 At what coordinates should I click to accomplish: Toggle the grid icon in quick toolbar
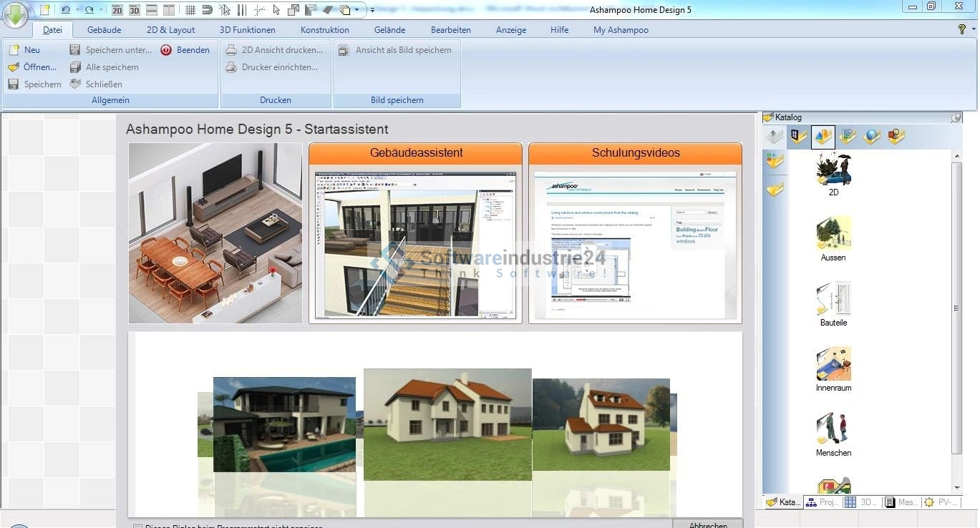190,10
